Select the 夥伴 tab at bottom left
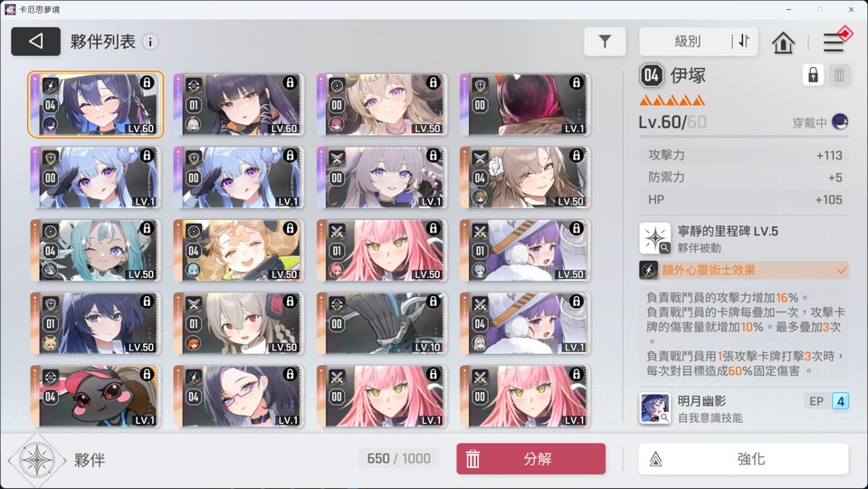Viewport: 868px width, 489px height. click(x=56, y=460)
